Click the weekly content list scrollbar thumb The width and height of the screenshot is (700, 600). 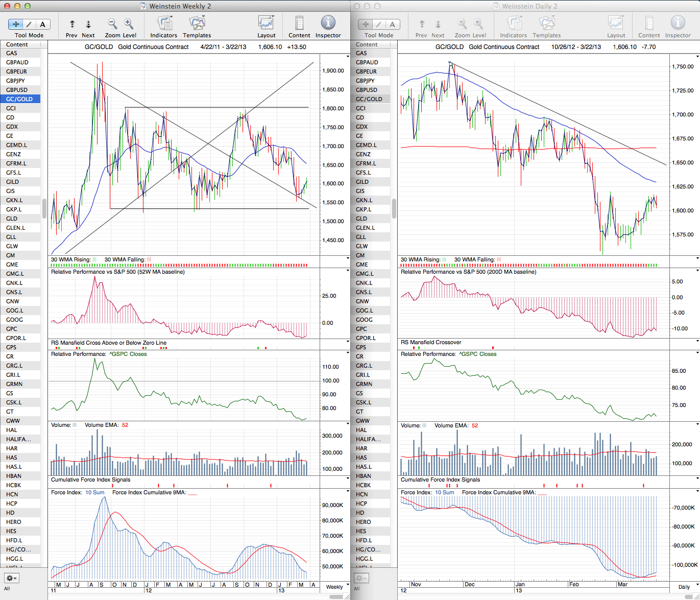coord(44,208)
